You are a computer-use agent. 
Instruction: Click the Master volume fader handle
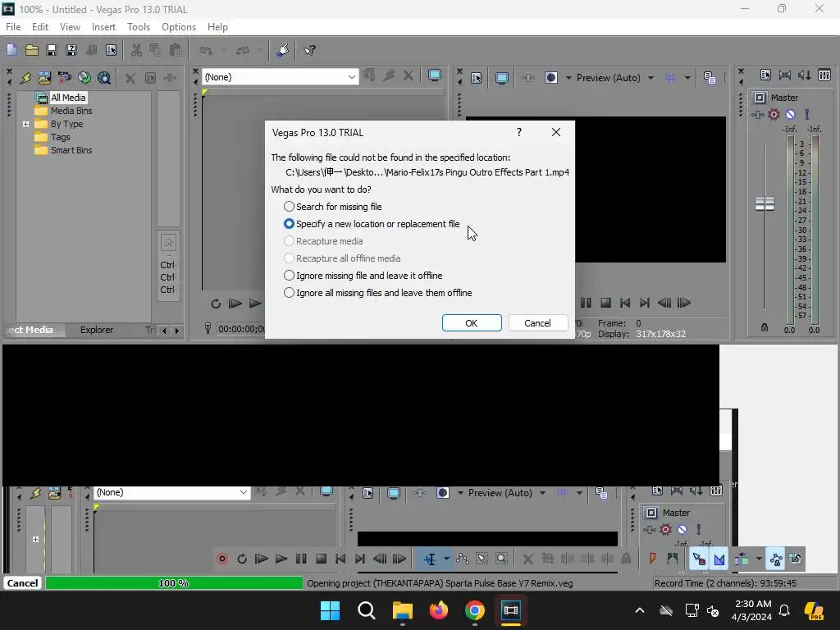tap(765, 203)
